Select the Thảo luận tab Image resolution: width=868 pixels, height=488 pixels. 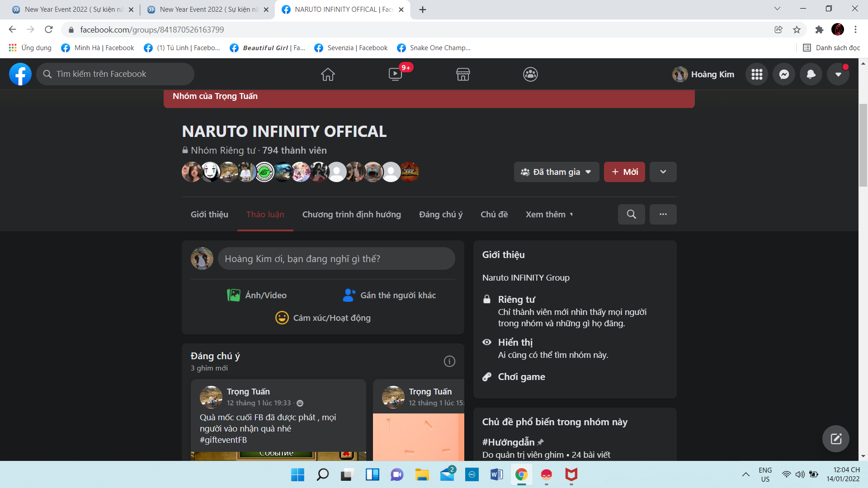265,214
